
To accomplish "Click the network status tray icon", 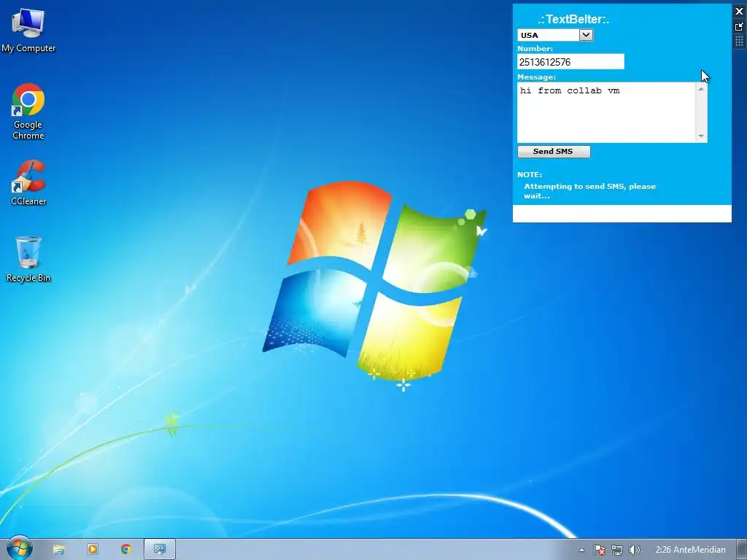I will (617, 550).
